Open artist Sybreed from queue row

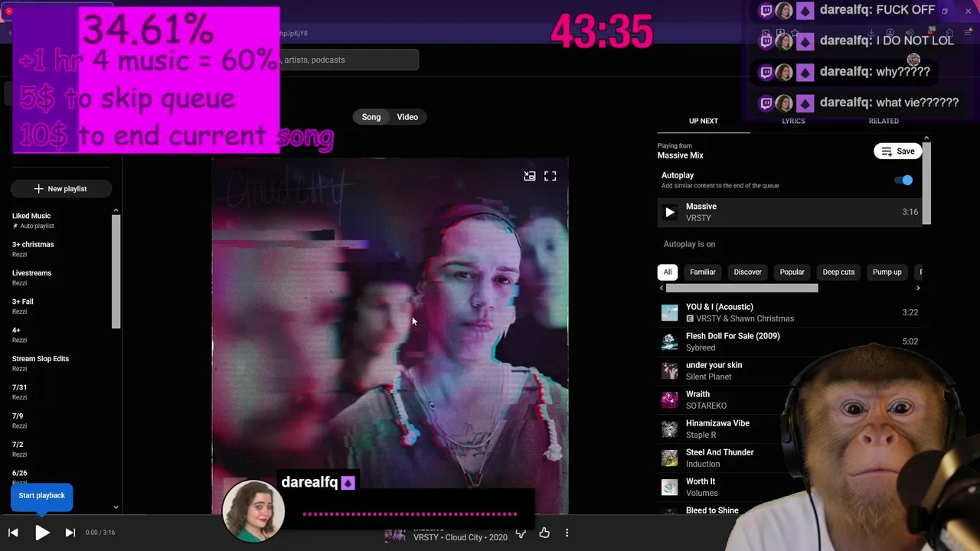point(701,347)
